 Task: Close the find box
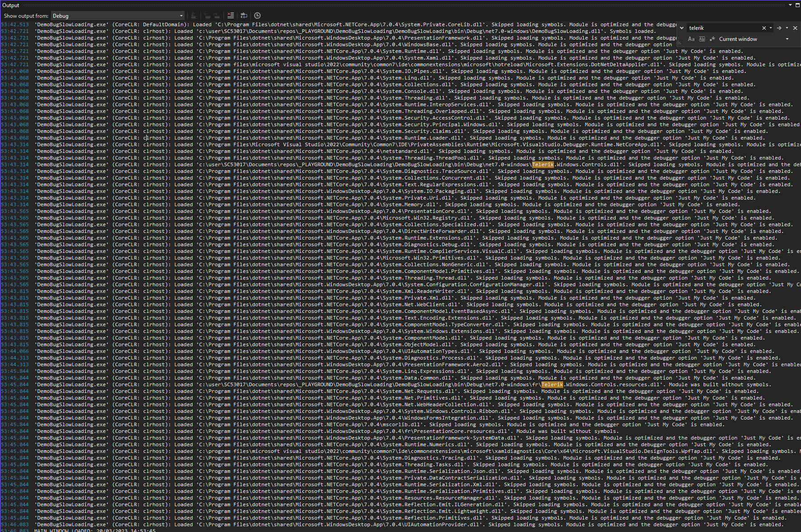tap(795, 28)
